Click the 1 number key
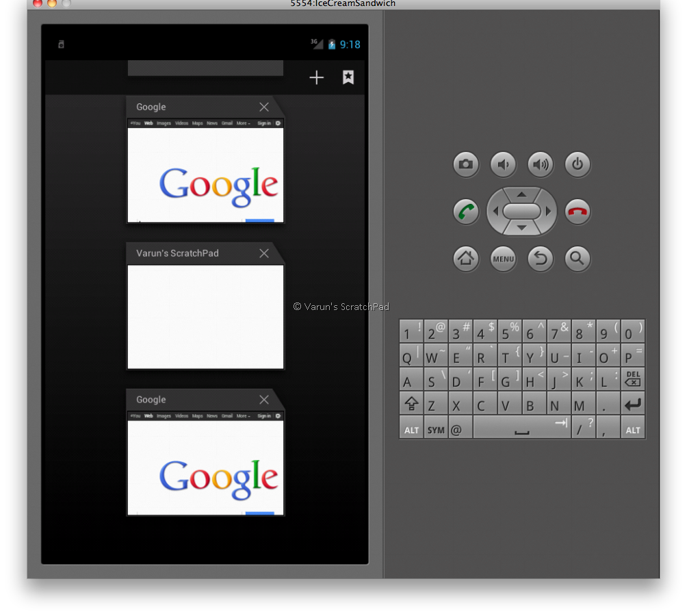Viewport: 687px width, 616px height. 411,331
